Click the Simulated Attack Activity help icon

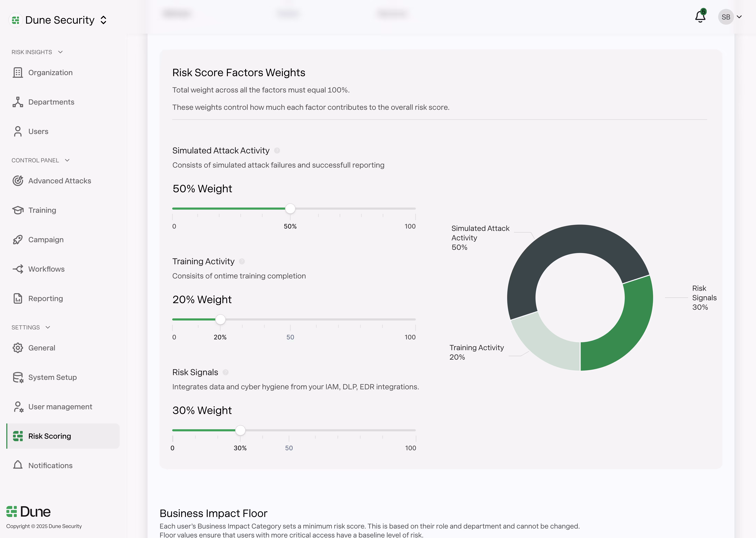tap(277, 151)
